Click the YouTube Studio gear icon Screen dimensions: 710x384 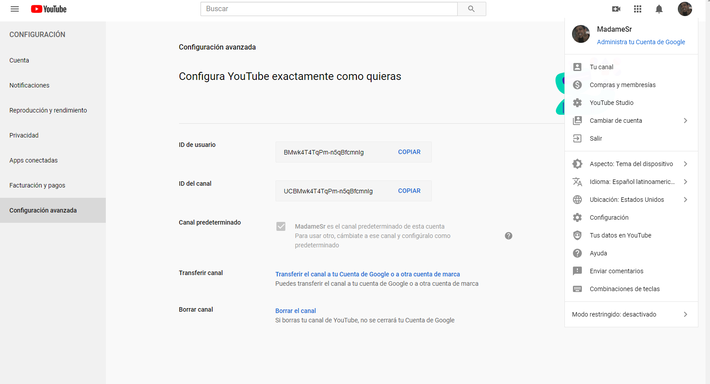pyautogui.click(x=577, y=103)
